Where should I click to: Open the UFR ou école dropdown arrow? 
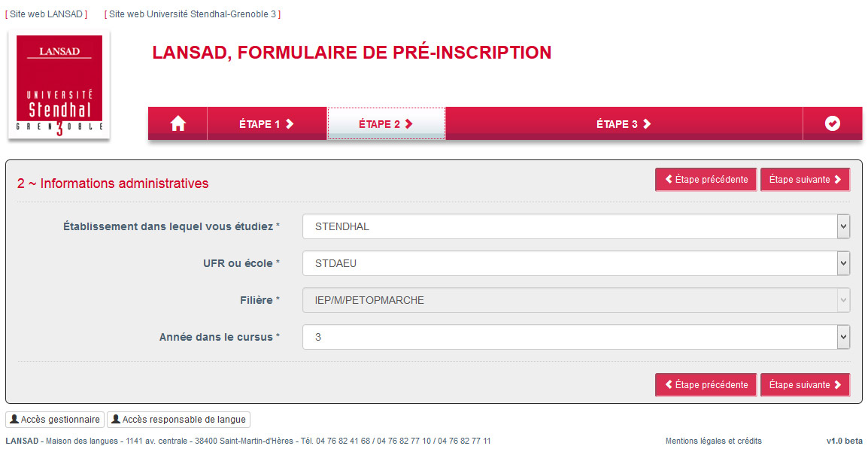(x=844, y=263)
